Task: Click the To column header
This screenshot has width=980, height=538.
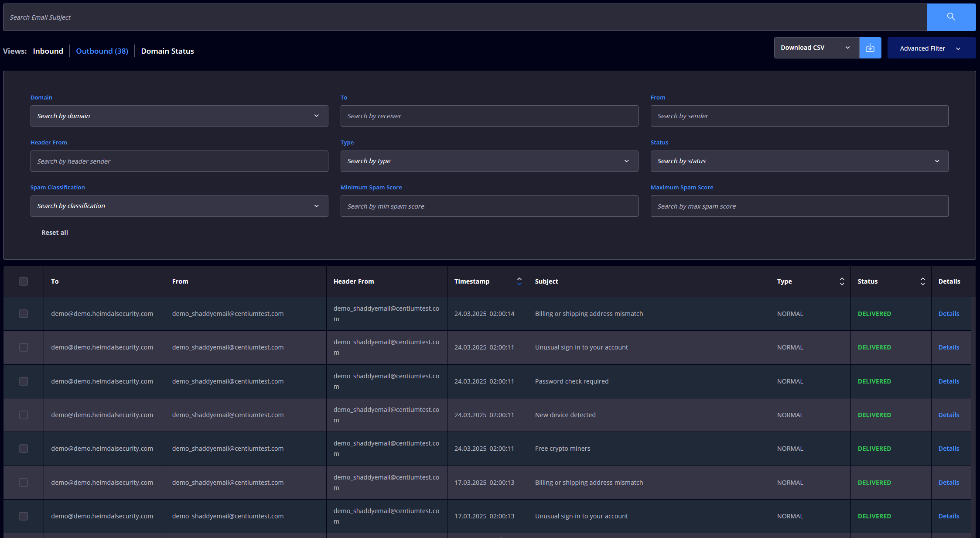Action: pyautogui.click(x=55, y=281)
